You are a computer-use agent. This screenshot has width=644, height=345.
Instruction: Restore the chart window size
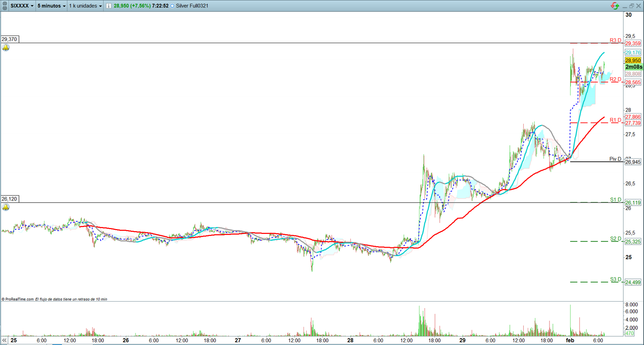[x=632, y=6]
